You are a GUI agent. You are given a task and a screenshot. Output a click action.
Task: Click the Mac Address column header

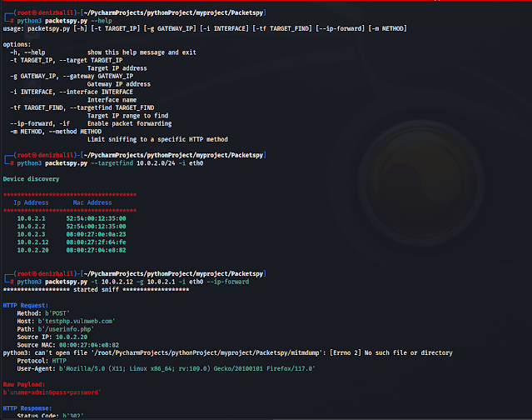click(x=92, y=202)
